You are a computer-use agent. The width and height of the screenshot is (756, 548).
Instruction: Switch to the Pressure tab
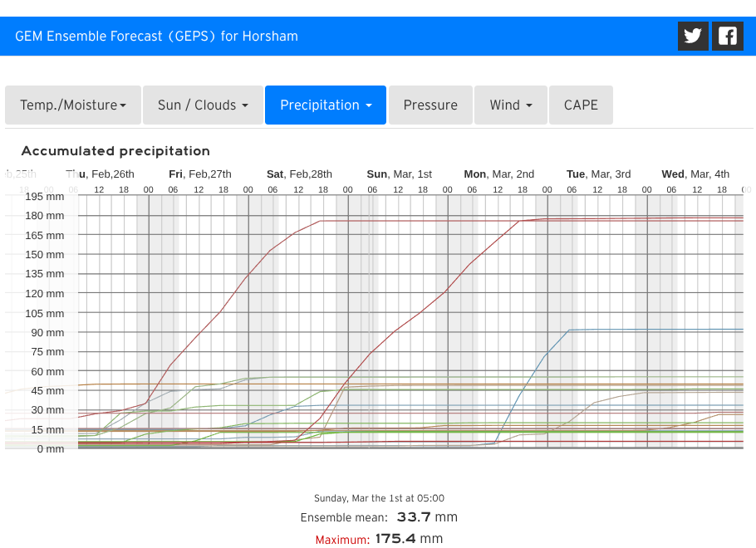pyautogui.click(x=430, y=105)
